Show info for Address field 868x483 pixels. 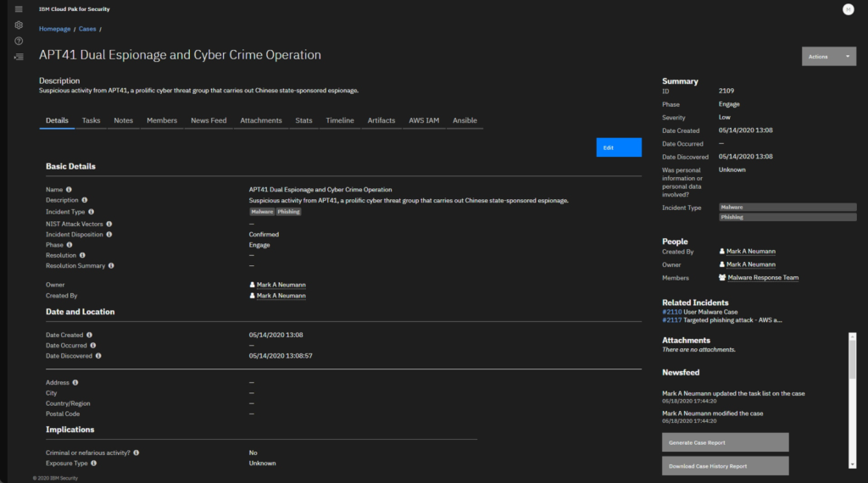point(75,383)
